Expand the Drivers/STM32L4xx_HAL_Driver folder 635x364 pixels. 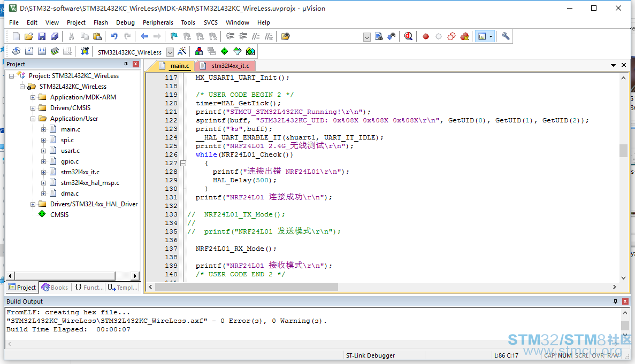tap(33, 204)
